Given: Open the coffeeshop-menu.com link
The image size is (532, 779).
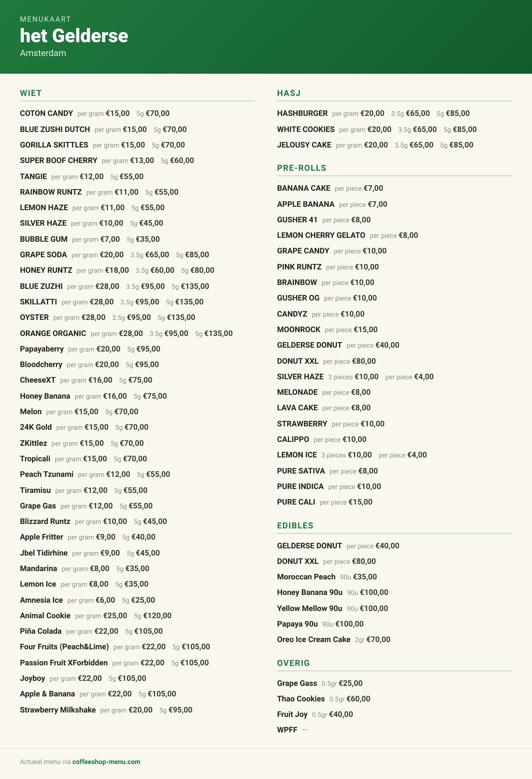Looking at the screenshot, I should point(106,762).
